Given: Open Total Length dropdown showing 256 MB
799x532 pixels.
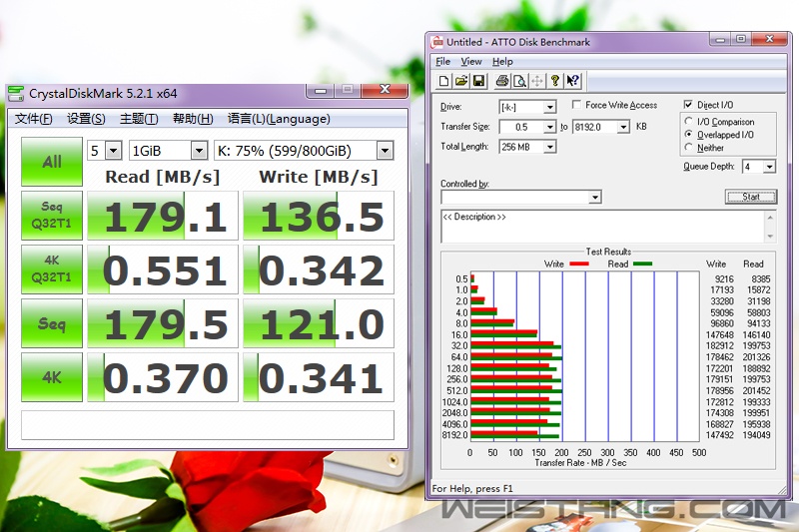Looking at the screenshot, I should 549,147.
